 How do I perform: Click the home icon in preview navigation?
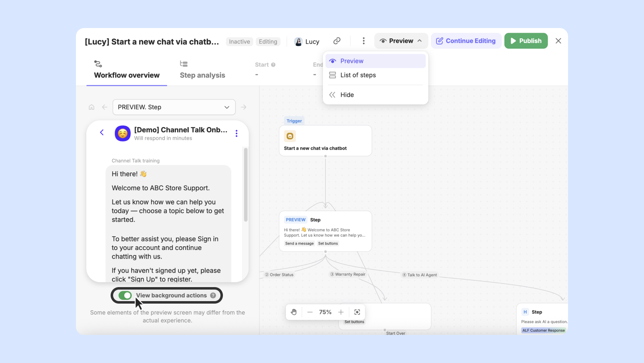tap(92, 107)
